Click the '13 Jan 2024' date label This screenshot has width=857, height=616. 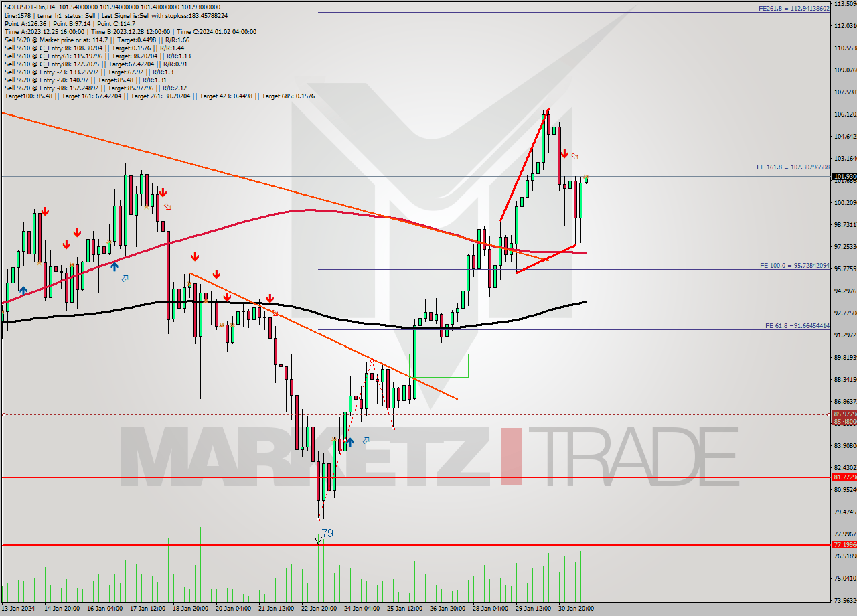17,609
